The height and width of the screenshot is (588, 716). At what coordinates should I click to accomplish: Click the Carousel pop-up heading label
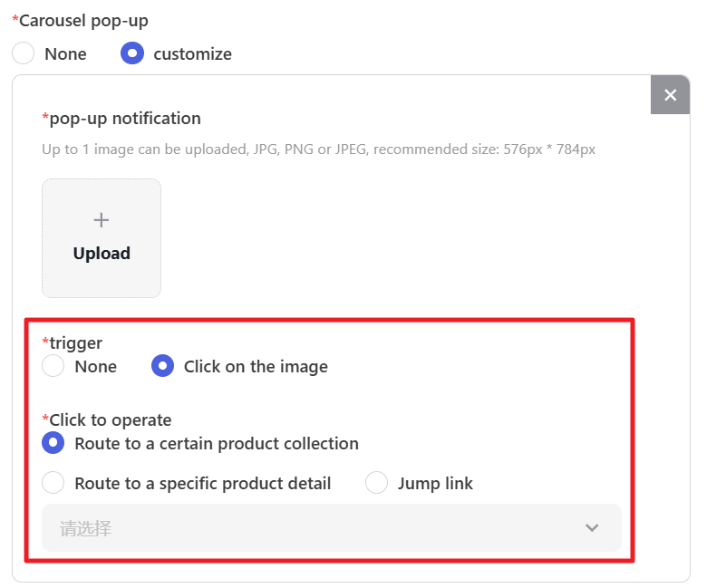pos(82,21)
